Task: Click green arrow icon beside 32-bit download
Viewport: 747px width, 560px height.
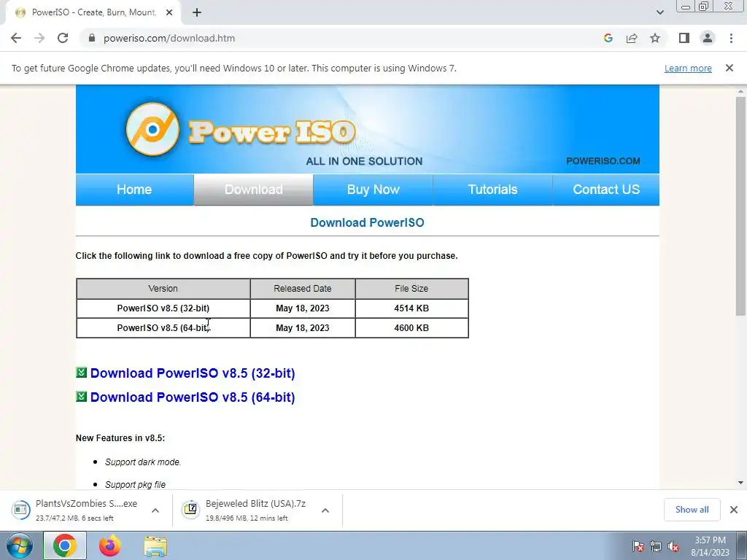Action: tap(82, 373)
